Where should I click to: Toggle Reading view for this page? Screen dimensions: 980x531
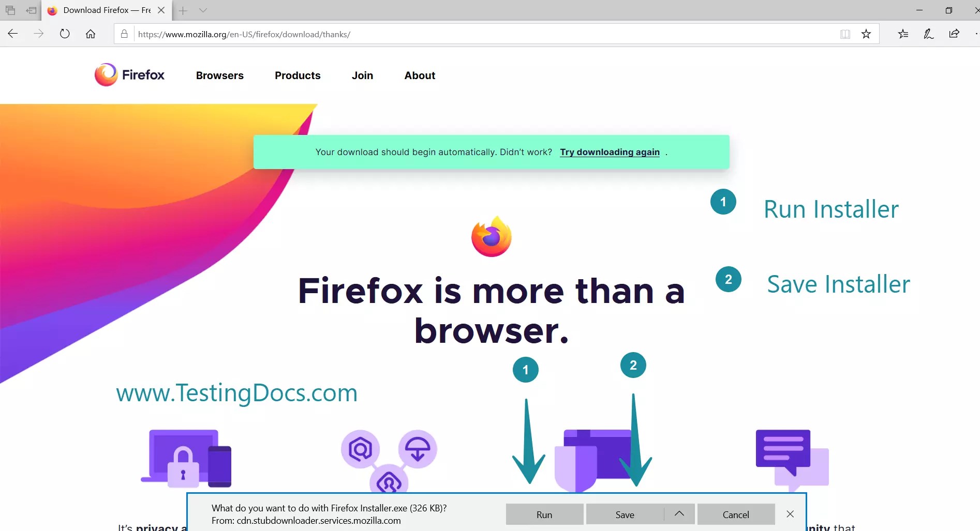point(845,34)
